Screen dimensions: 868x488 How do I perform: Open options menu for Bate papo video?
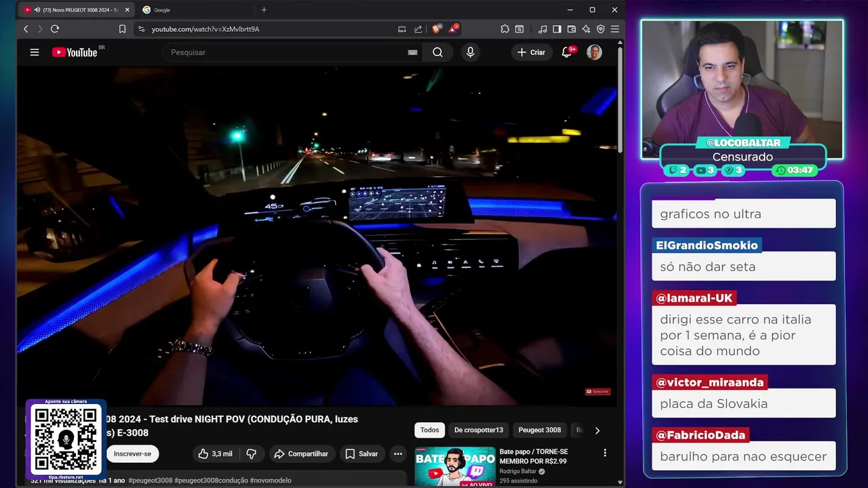(x=605, y=453)
